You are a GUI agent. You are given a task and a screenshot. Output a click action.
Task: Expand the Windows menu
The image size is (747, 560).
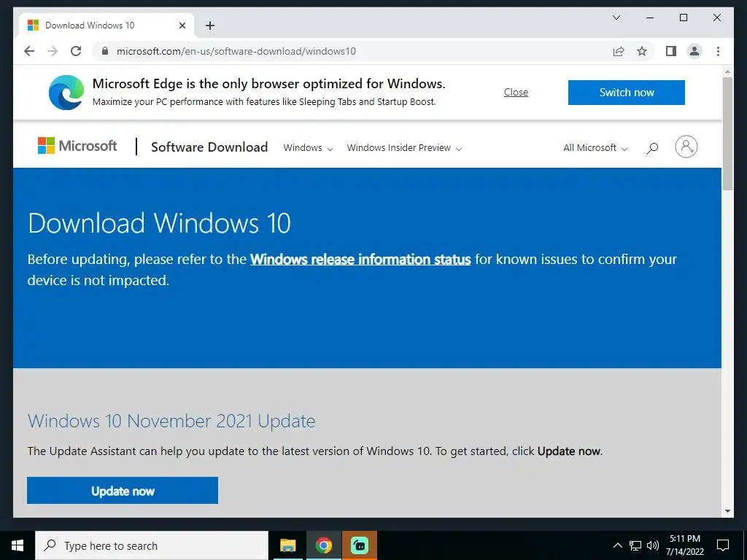308,148
